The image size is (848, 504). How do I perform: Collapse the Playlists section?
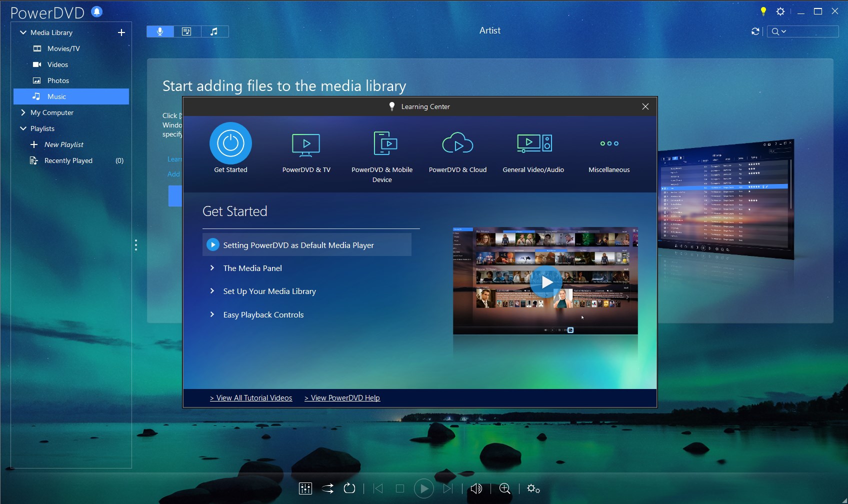(x=23, y=128)
